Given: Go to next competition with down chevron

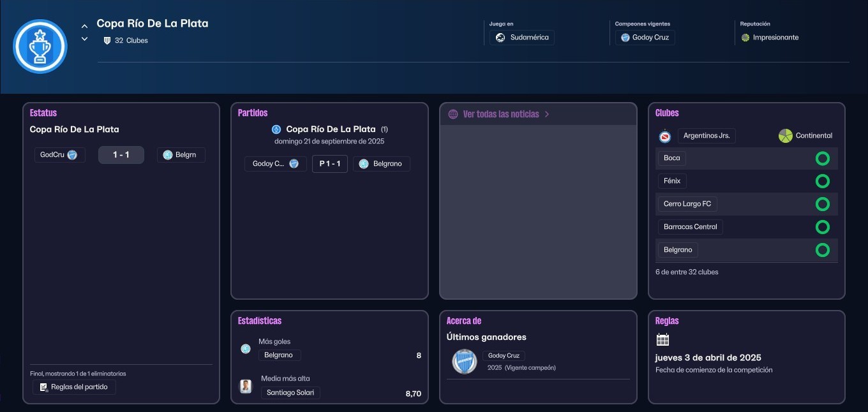Looking at the screenshot, I should [x=84, y=39].
